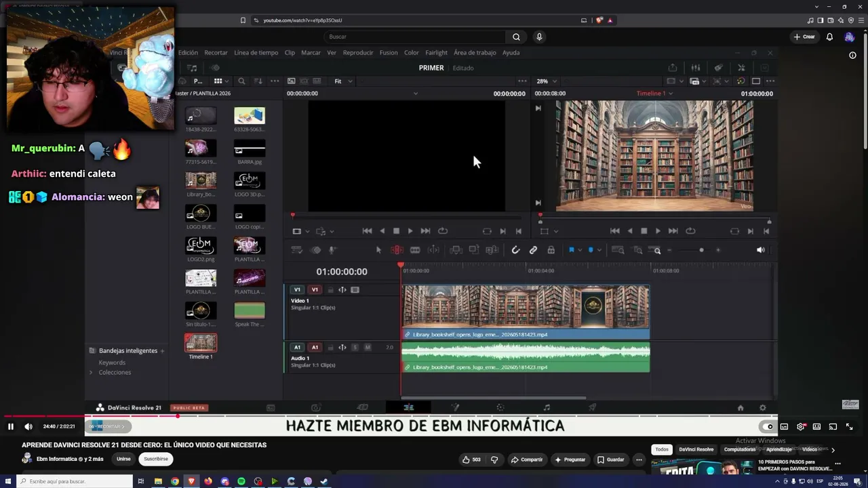
Task: Click the YouTube Suscribirse button
Action: pos(155,459)
